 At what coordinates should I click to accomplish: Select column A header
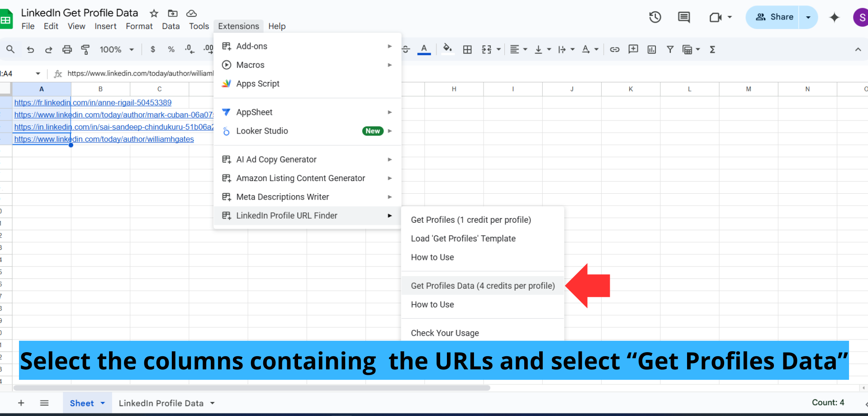42,89
